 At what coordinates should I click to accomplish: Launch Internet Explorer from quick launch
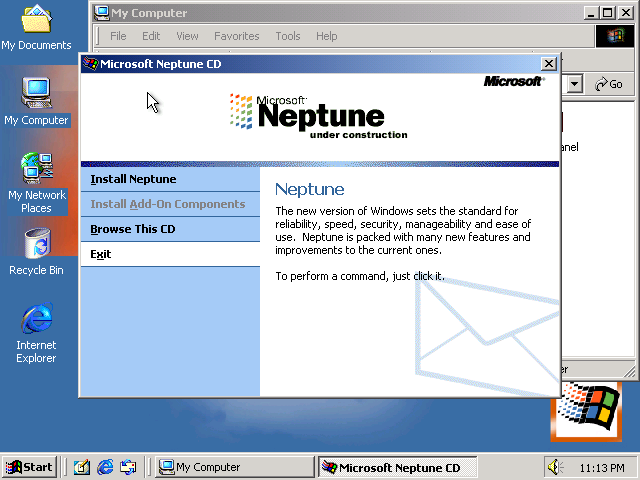105,467
